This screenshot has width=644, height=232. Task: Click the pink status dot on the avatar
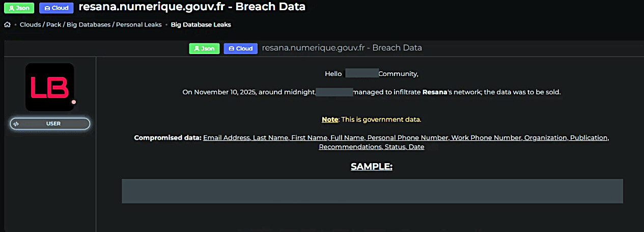click(x=74, y=102)
